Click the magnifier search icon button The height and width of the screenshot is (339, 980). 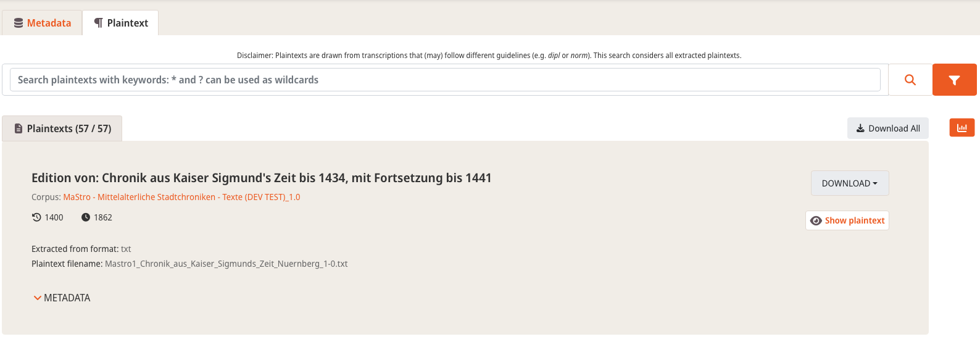tap(910, 80)
